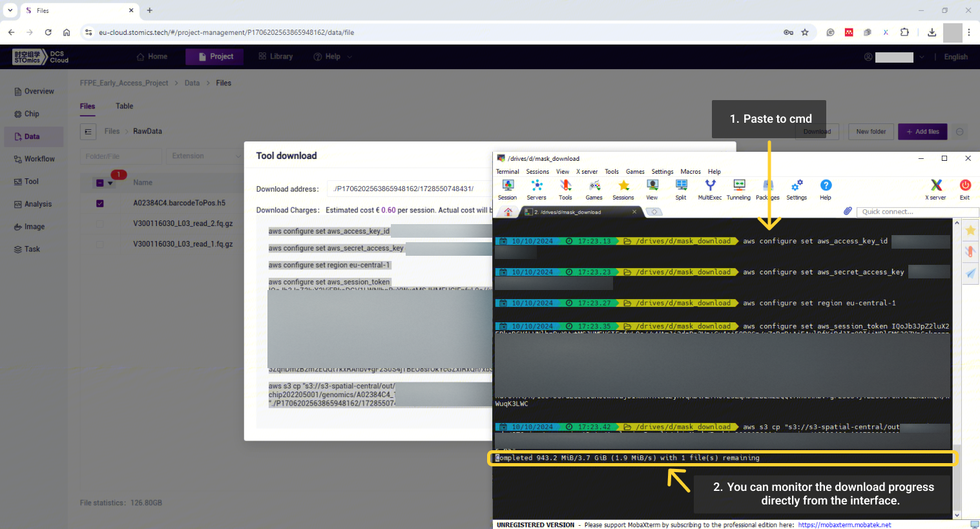The image size is (980, 529).
Task: Click the Add files button
Action: click(x=923, y=132)
